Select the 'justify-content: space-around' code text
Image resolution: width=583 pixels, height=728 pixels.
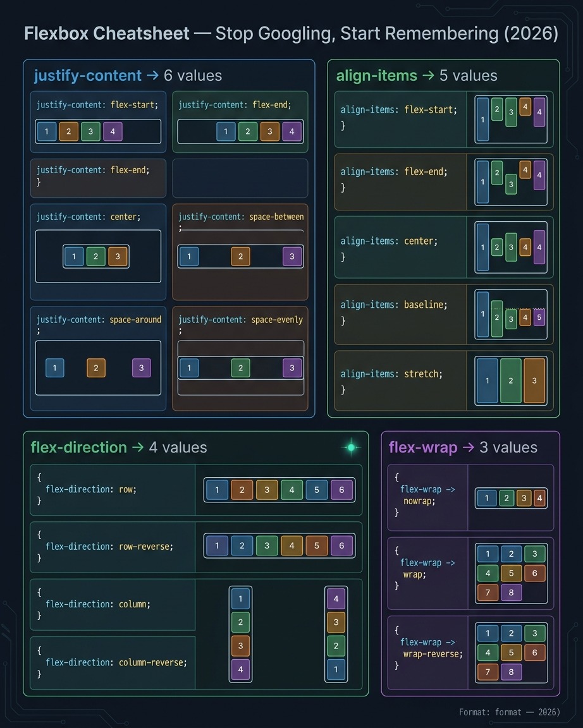point(99,319)
